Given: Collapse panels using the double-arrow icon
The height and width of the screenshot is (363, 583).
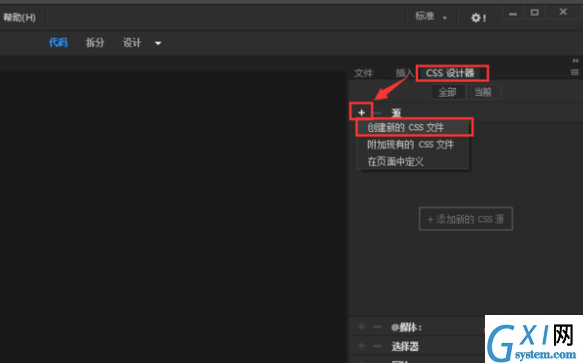Looking at the screenshot, I should tap(576, 61).
